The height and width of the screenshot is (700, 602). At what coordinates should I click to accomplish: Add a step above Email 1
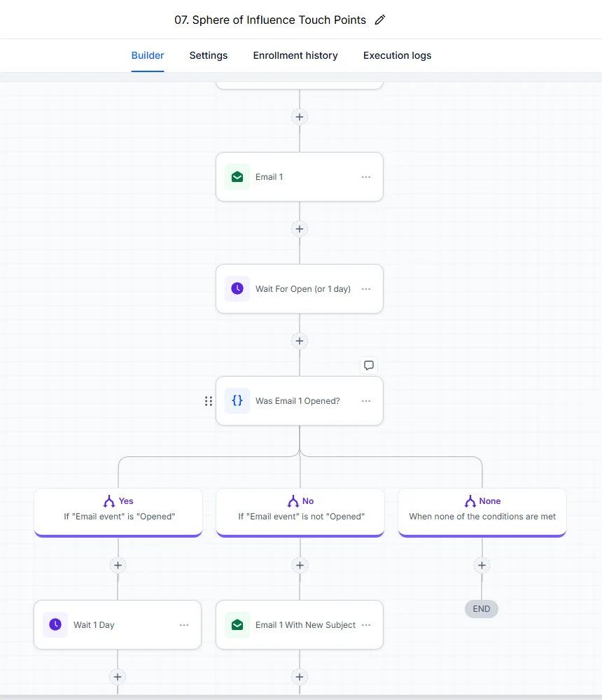pyautogui.click(x=300, y=117)
